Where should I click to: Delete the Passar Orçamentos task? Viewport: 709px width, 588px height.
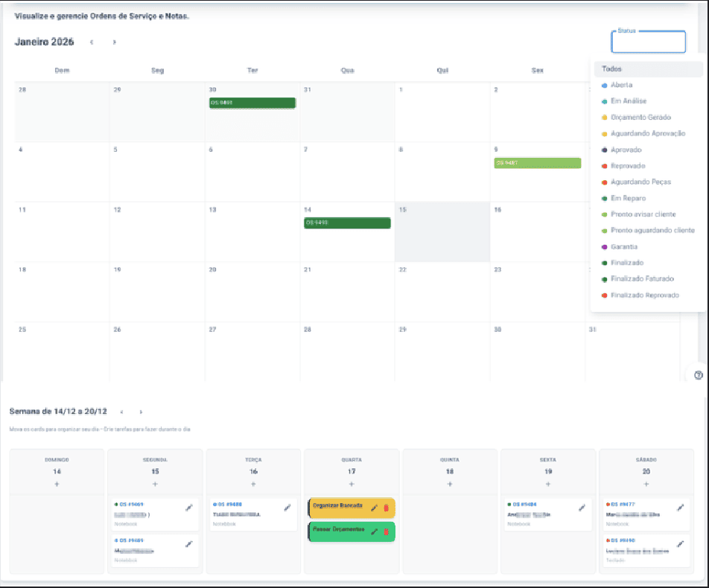click(386, 531)
